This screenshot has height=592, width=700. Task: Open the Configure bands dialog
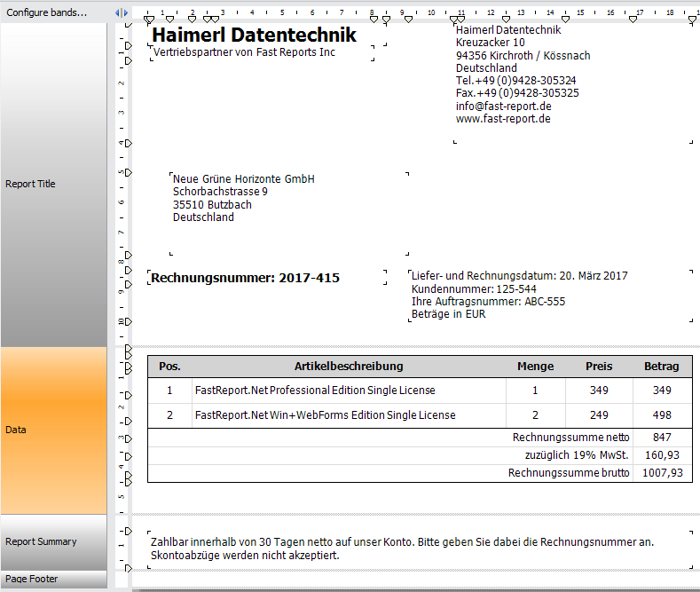pyautogui.click(x=46, y=12)
